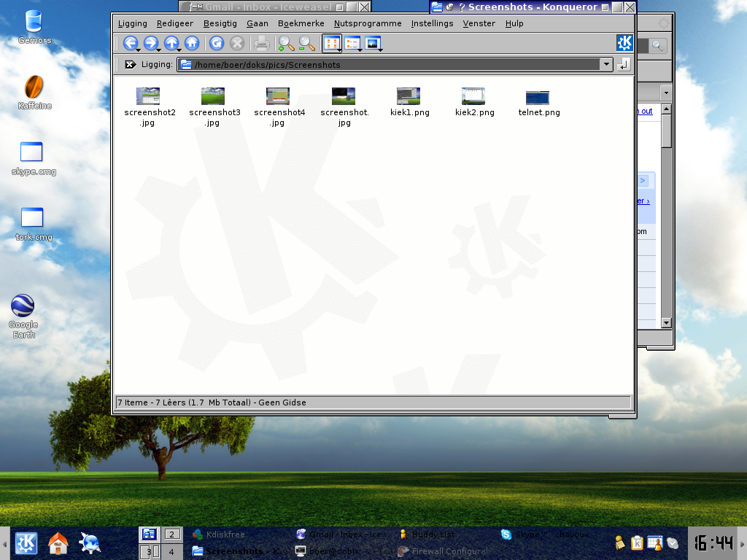
Task: Switch to virtual desktop 2 in pager
Action: 171,534
